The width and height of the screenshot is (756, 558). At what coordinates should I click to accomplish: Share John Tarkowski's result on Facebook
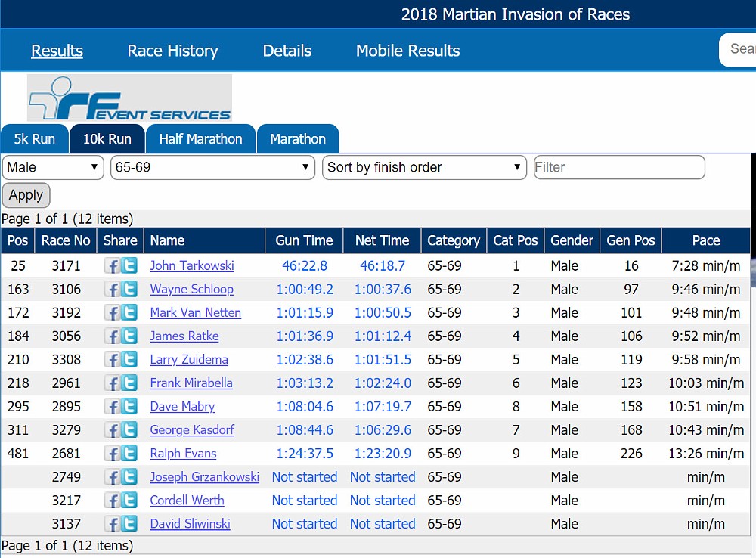coord(112,266)
